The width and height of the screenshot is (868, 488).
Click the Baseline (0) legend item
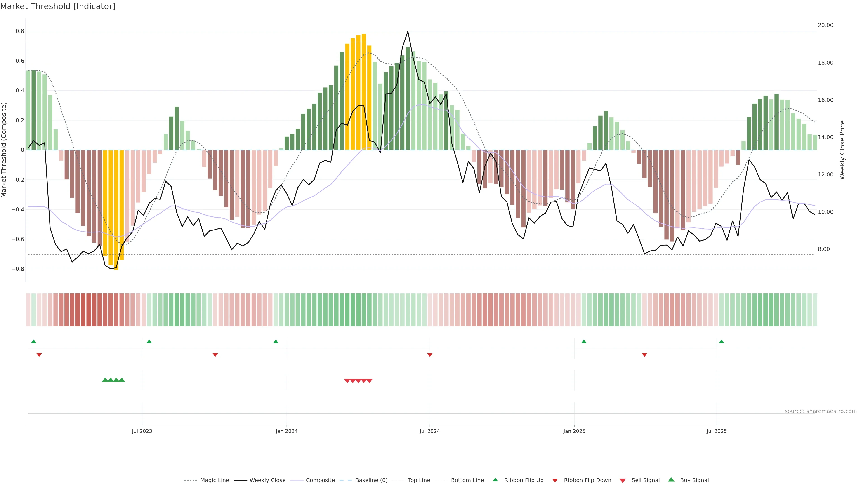371,480
